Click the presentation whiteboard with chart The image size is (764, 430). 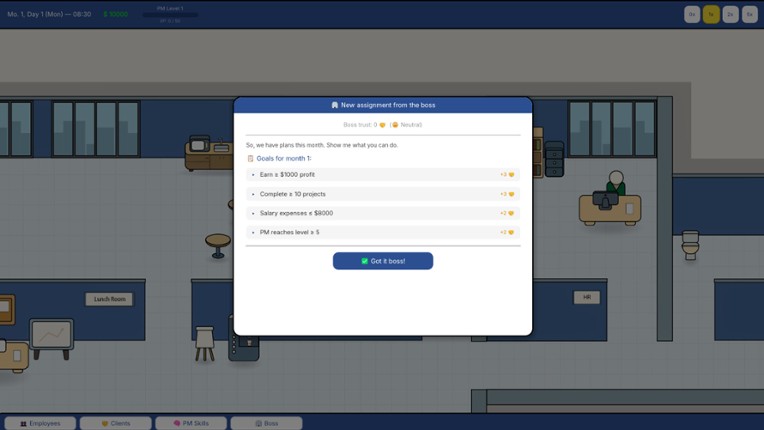click(x=51, y=338)
